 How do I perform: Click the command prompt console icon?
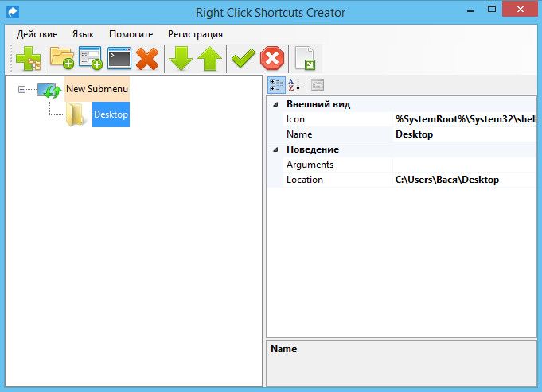[x=119, y=59]
